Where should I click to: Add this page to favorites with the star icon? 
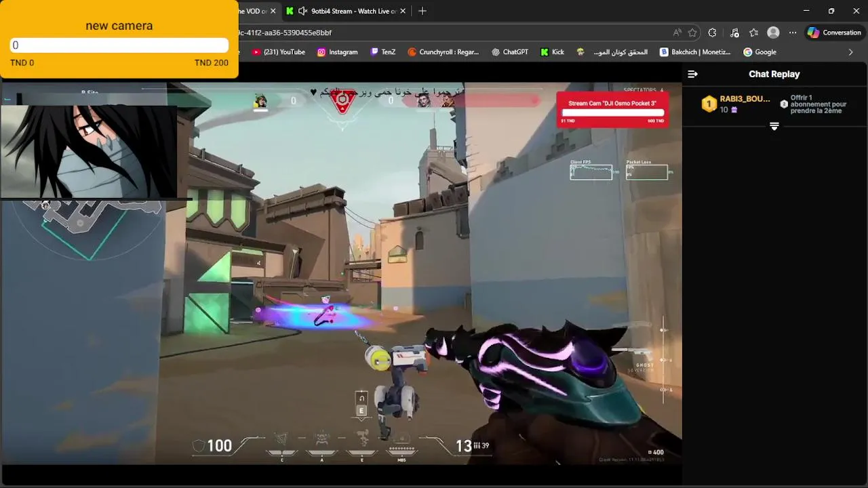(x=692, y=33)
